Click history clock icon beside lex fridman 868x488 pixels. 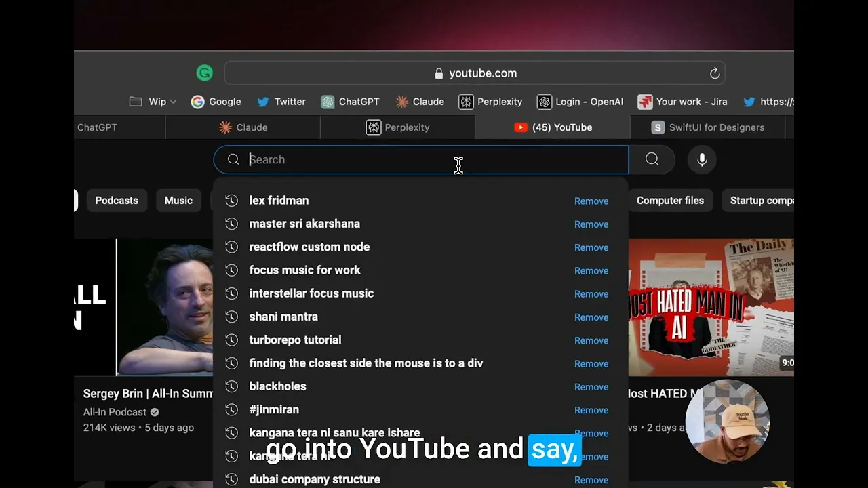(x=231, y=201)
